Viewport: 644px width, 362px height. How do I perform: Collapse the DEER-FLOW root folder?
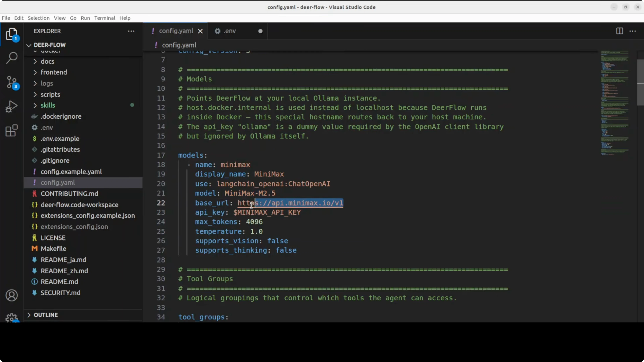(x=50, y=45)
